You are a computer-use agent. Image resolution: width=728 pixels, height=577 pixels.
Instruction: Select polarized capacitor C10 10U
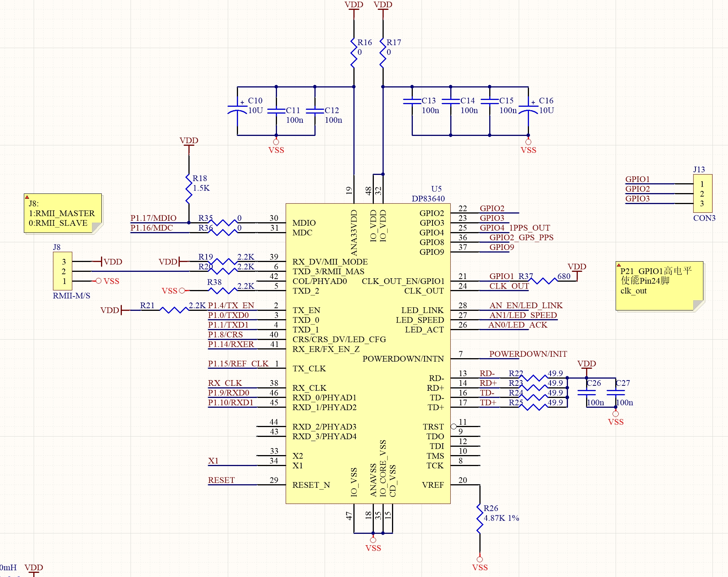tap(237, 111)
